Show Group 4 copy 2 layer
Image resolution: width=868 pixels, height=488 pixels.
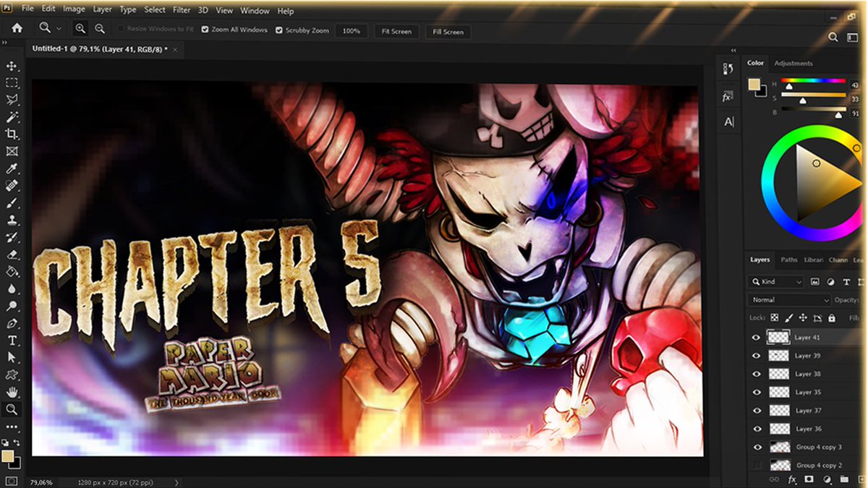pos(757,465)
